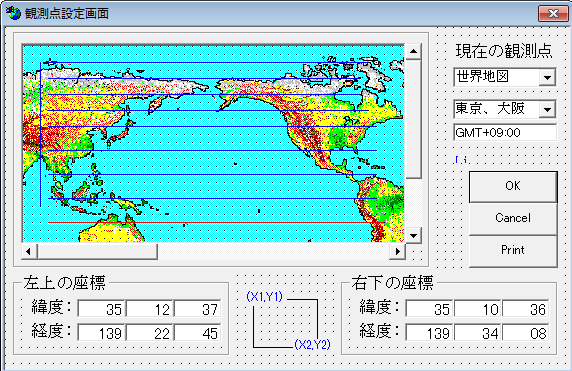Click the Cancel button
This screenshot has width=572, height=371.
[513, 218]
